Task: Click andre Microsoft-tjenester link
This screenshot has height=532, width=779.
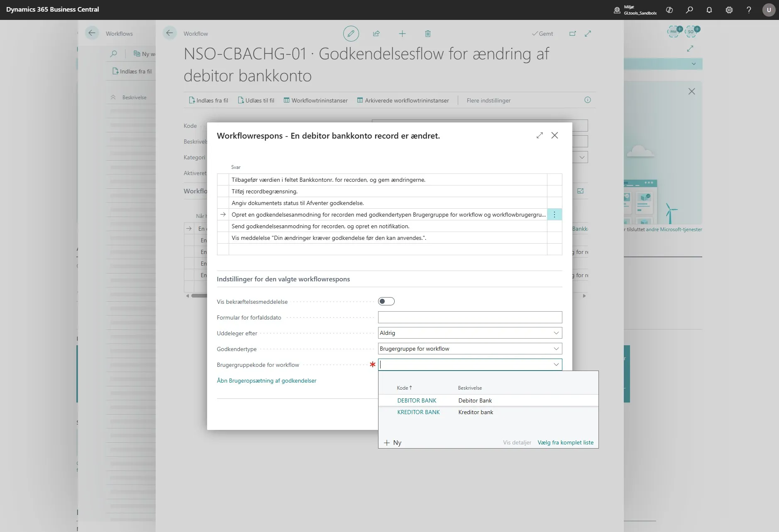Action: click(x=674, y=229)
